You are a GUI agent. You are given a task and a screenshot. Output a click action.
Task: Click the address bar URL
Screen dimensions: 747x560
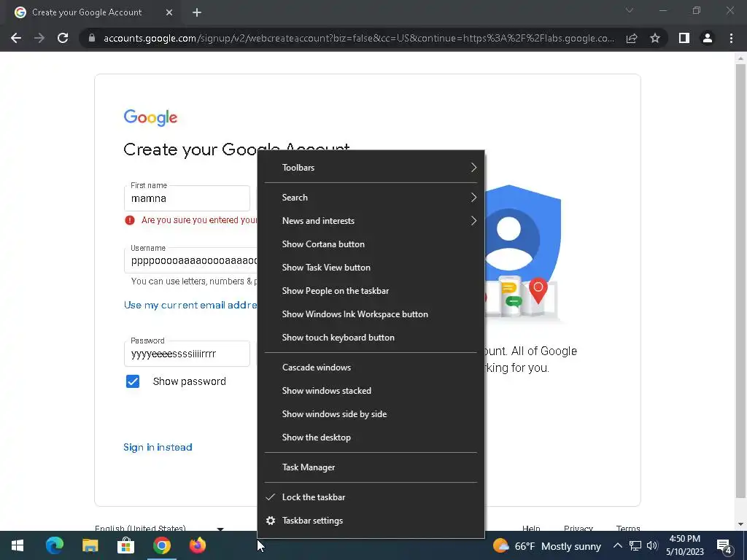pyautogui.click(x=359, y=38)
